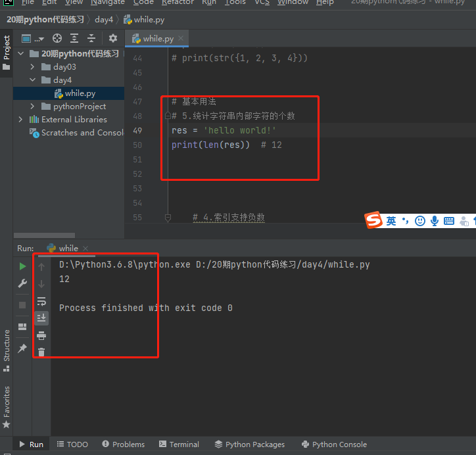Open the Python Packages tool window
The image size is (476, 455).
(250, 444)
